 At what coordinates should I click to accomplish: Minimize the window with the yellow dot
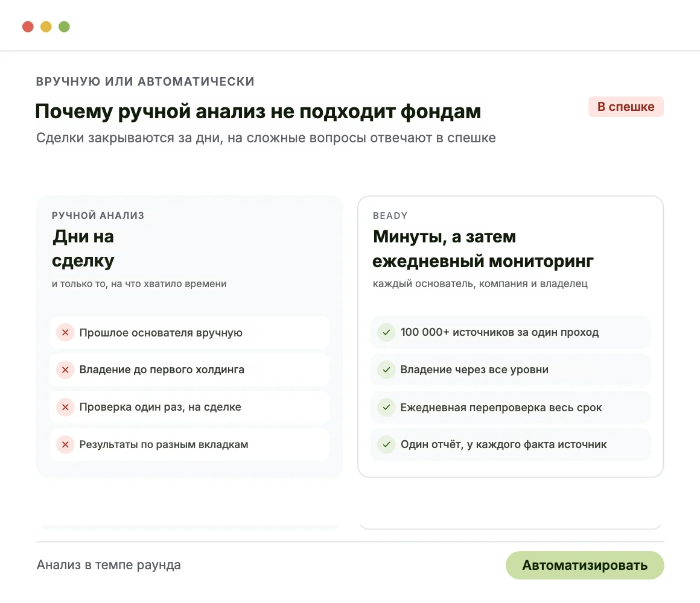click(x=46, y=27)
